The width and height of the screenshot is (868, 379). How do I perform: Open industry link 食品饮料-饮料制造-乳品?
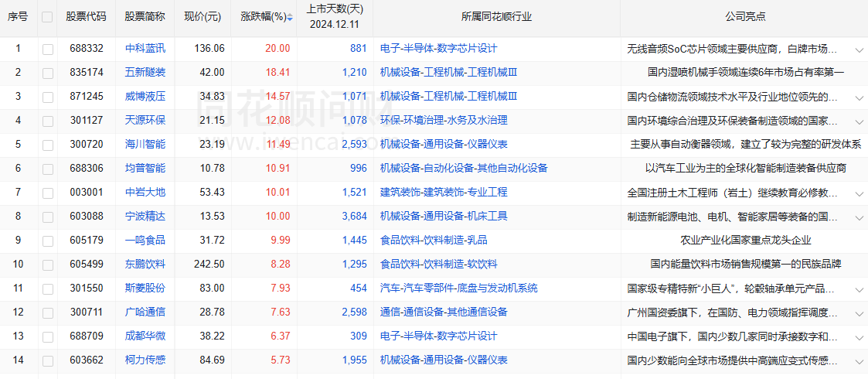point(434,241)
